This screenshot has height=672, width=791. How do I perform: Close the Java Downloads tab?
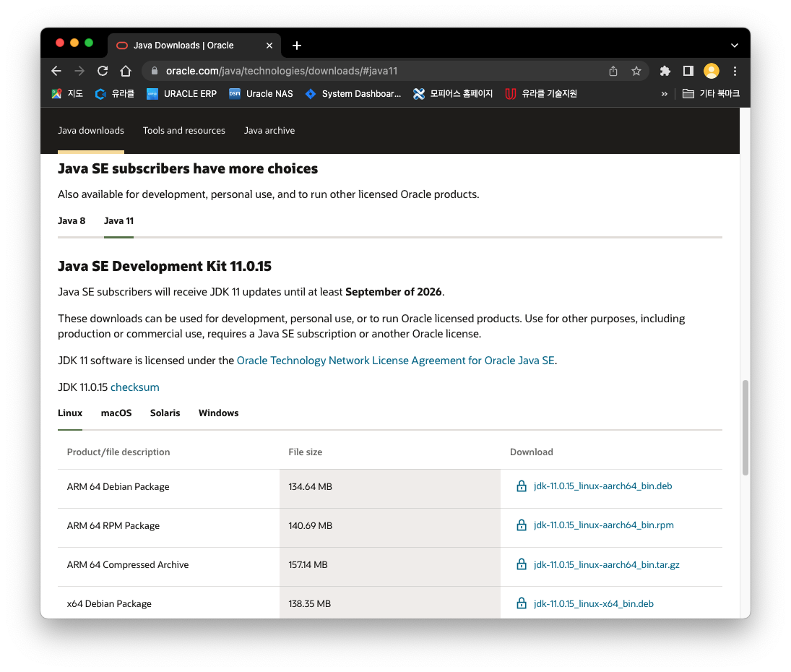pos(269,46)
